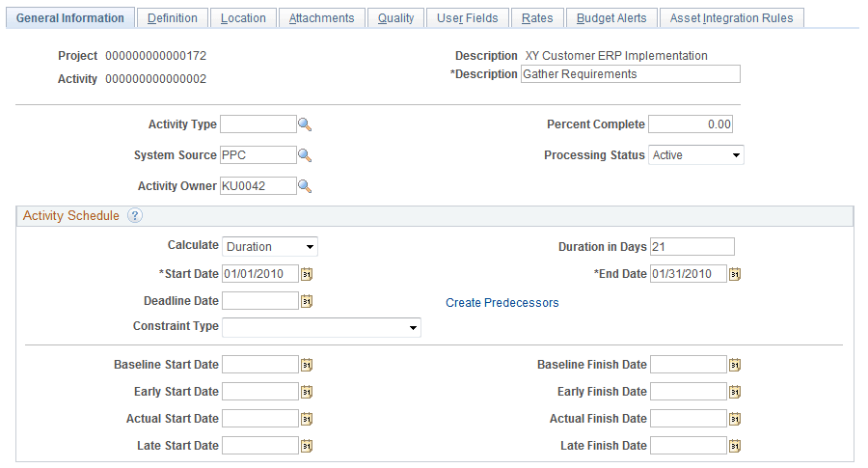Show Activity Schedule help icon
The height and width of the screenshot is (468, 868).
(135, 216)
